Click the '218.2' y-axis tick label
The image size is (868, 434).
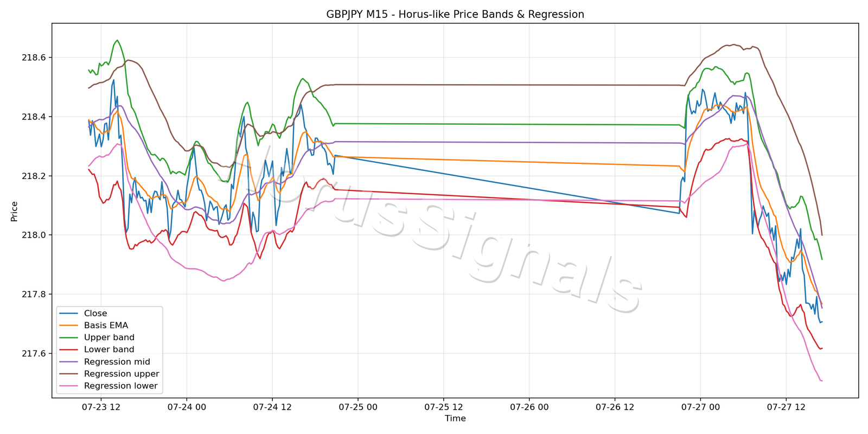click(x=34, y=176)
